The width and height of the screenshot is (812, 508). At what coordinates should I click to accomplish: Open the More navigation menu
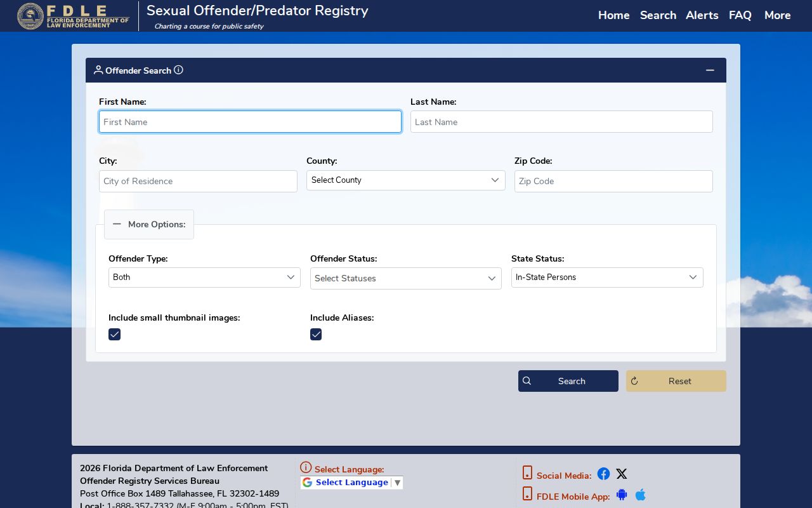(x=778, y=15)
